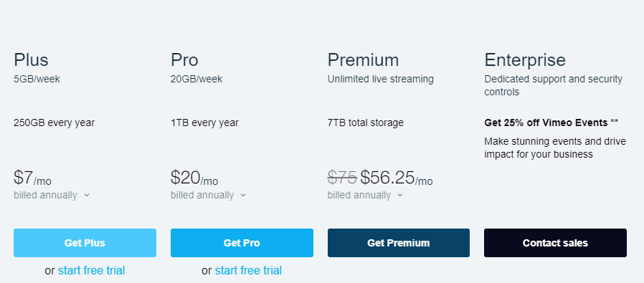Click the crossed-out $75 price

coord(342,178)
